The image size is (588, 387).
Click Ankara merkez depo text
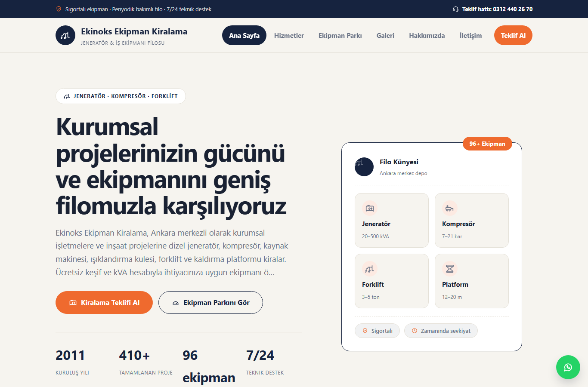coord(403,173)
